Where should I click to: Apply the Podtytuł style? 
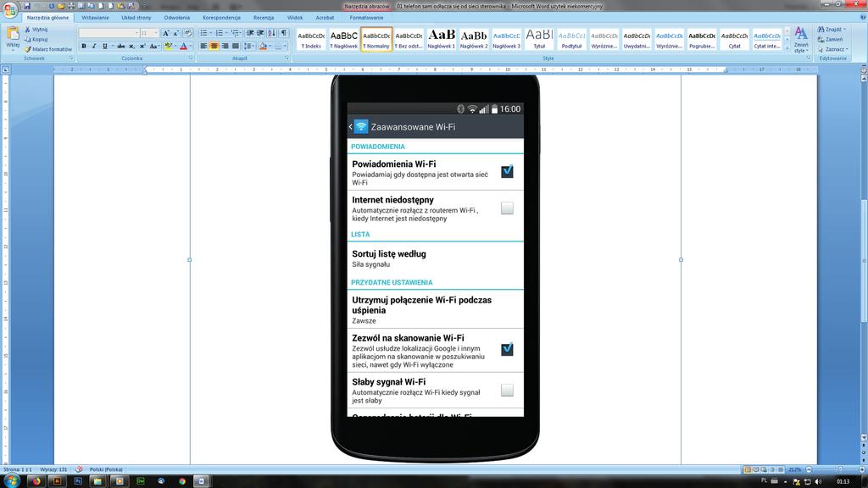572,39
